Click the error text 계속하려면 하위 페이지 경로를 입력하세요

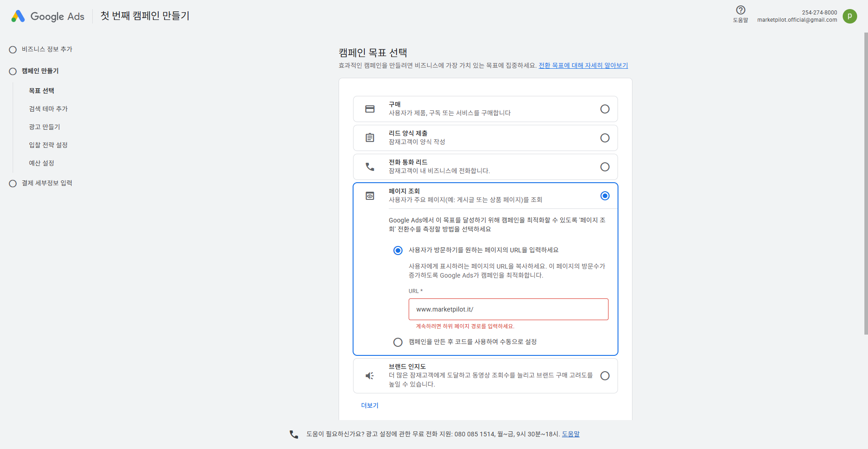click(x=465, y=326)
